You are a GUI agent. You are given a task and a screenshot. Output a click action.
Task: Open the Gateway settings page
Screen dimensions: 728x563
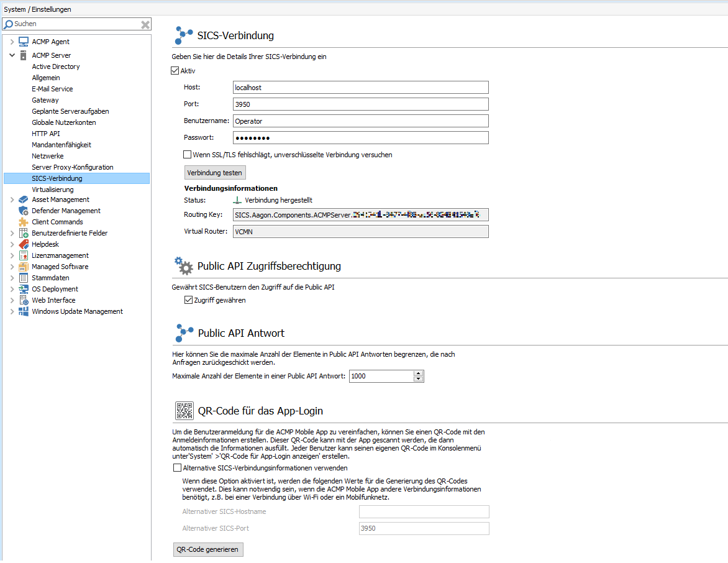(x=45, y=99)
